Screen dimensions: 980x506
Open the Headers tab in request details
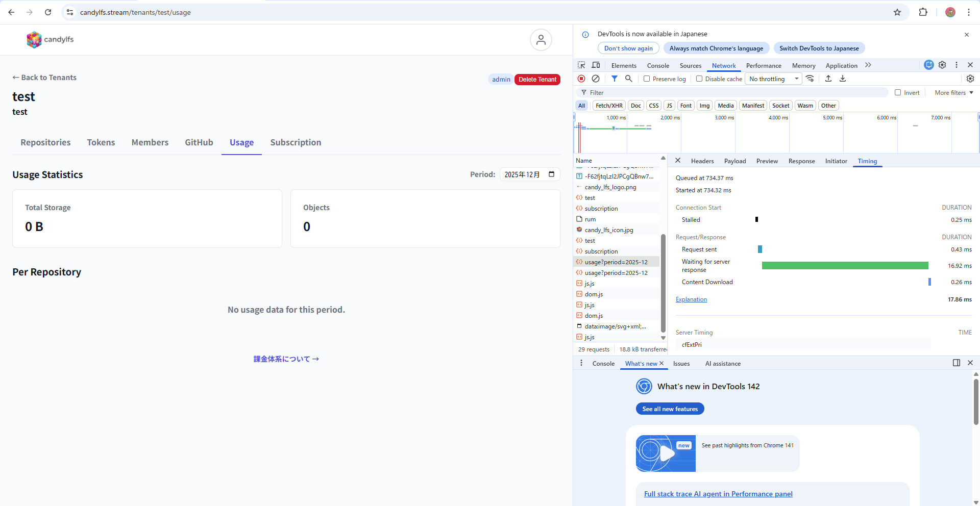702,161
